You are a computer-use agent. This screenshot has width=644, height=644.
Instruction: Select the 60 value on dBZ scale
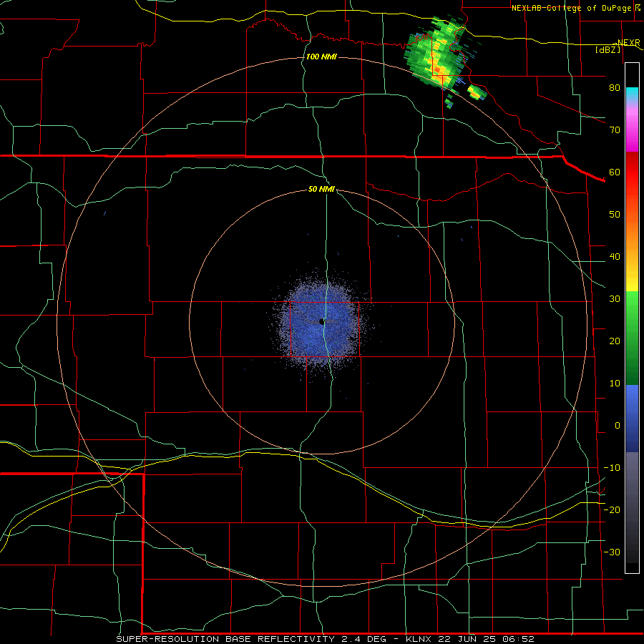(x=615, y=172)
